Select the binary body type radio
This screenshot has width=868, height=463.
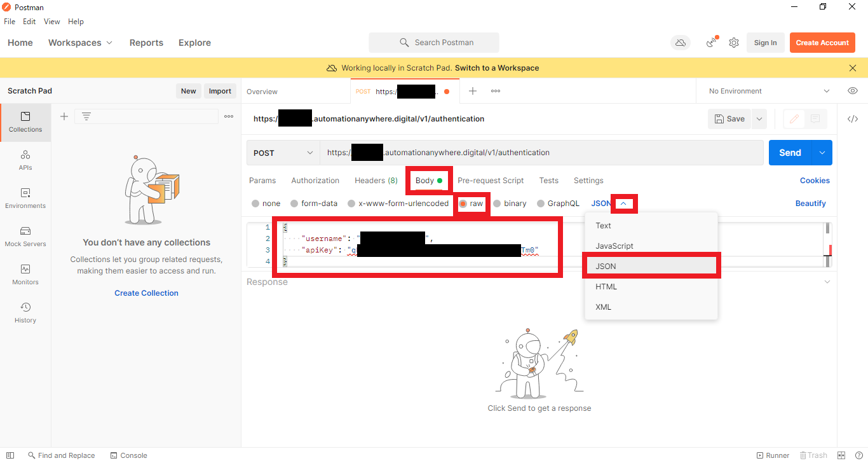[497, 204]
